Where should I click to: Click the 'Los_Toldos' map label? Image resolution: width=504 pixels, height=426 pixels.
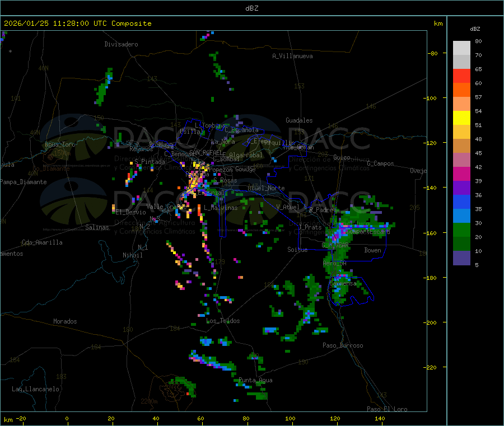pyautogui.click(x=223, y=321)
